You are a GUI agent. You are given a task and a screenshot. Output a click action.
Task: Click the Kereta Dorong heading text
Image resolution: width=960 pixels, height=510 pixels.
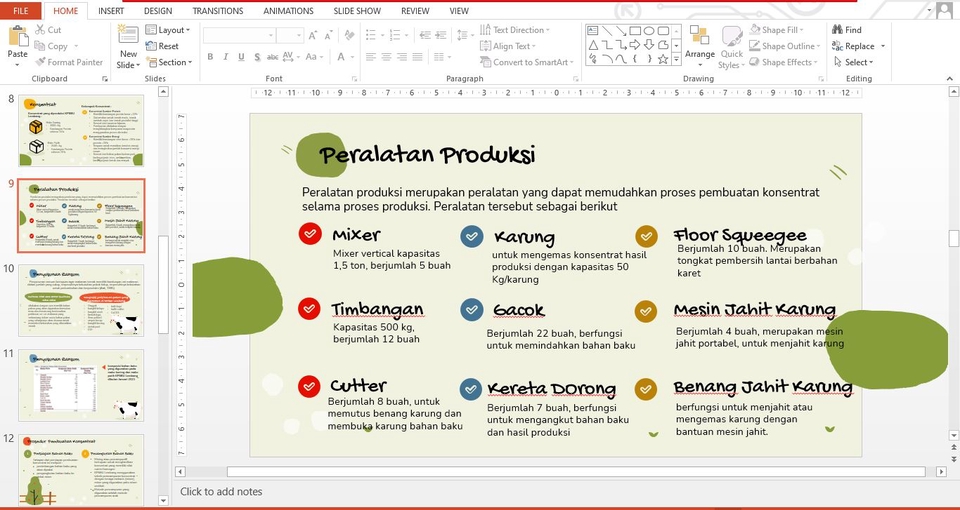552,389
